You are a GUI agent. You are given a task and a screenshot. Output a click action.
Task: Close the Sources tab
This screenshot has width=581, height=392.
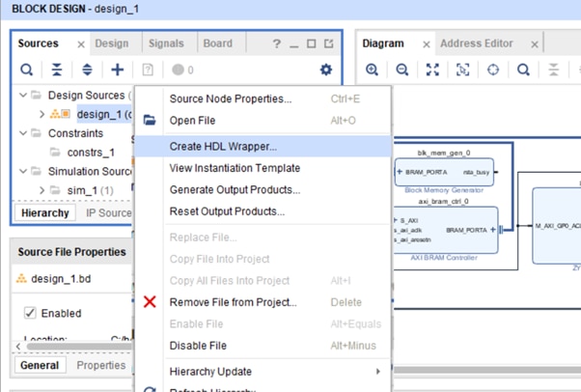(x=81, y=44)
